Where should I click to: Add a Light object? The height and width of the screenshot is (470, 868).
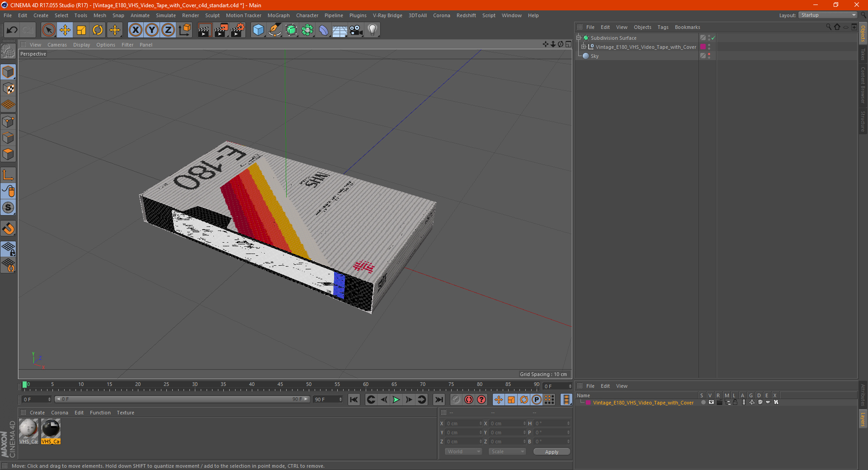373,30
